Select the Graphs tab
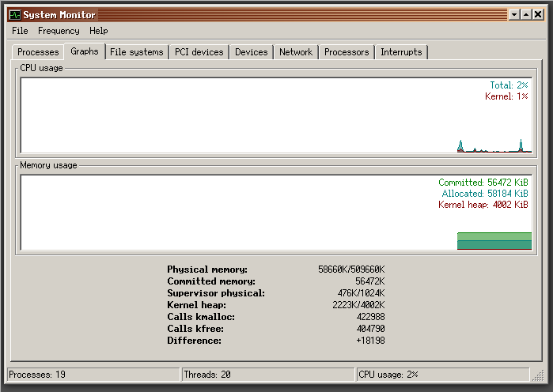This screenshot has width=553, height=392. [85, 51]
